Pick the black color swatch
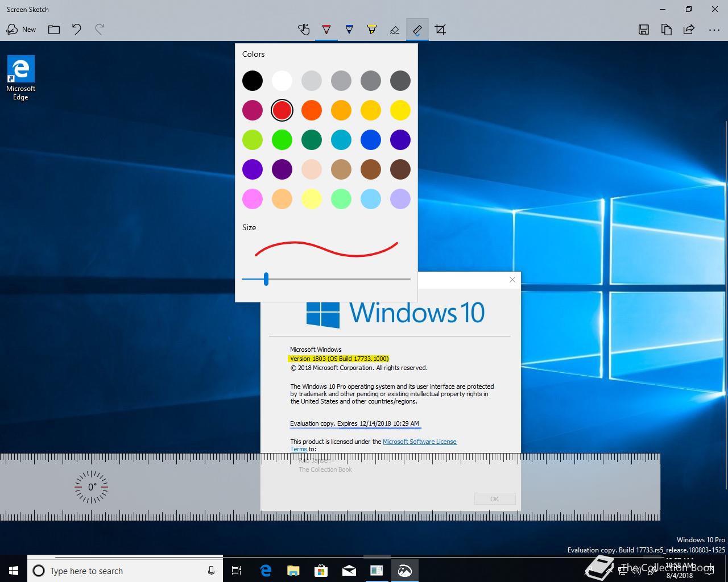728x582 pixels. coord(253,81)
